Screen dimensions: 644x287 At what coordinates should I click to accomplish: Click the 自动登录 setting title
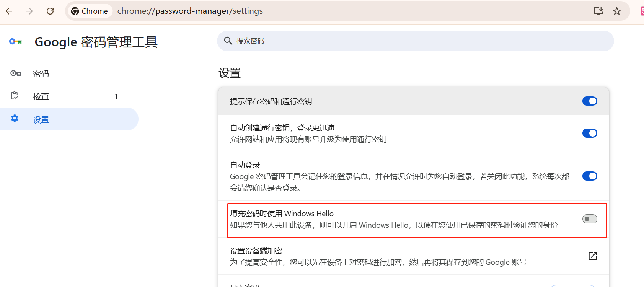(245, 165)
